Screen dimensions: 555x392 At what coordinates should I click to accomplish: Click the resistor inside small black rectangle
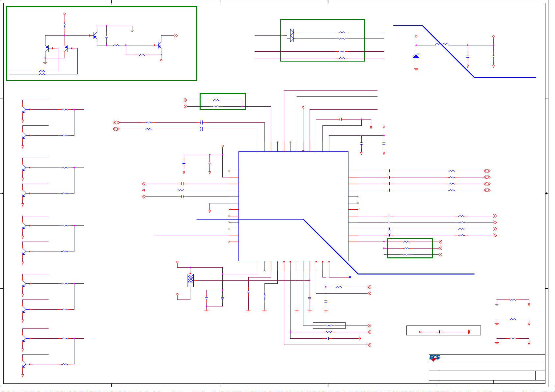329,326
